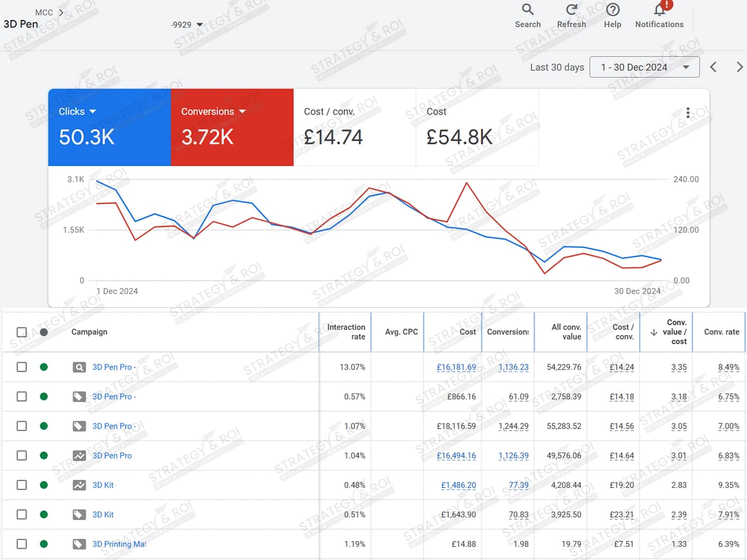The image size is (747, 560).
Task: Click the Interaction rate column header
Action: click(x=346, y=332)
